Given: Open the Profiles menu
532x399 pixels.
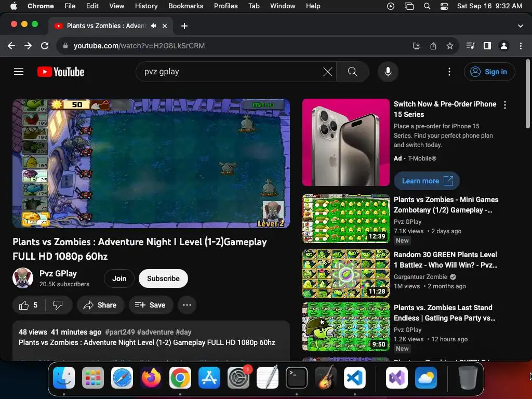Looking at the screenshot, I should point(225,6).
